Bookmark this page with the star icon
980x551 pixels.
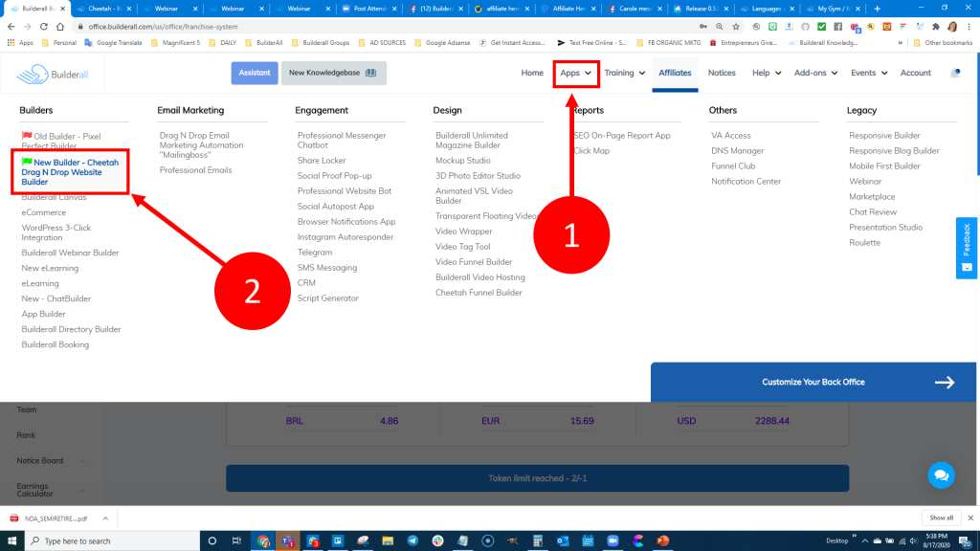(736, 27)
